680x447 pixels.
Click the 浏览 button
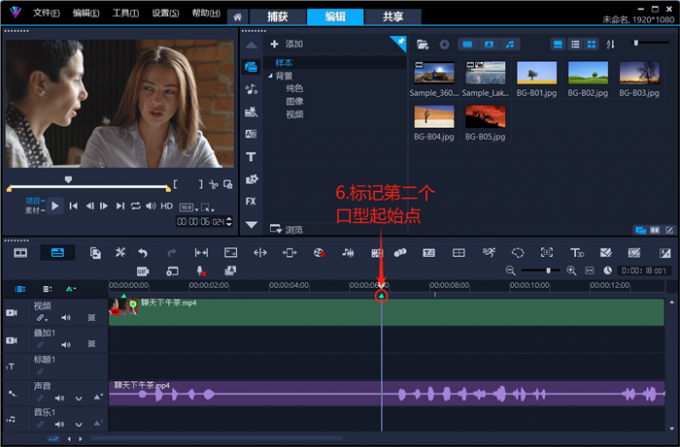(286, 229)
